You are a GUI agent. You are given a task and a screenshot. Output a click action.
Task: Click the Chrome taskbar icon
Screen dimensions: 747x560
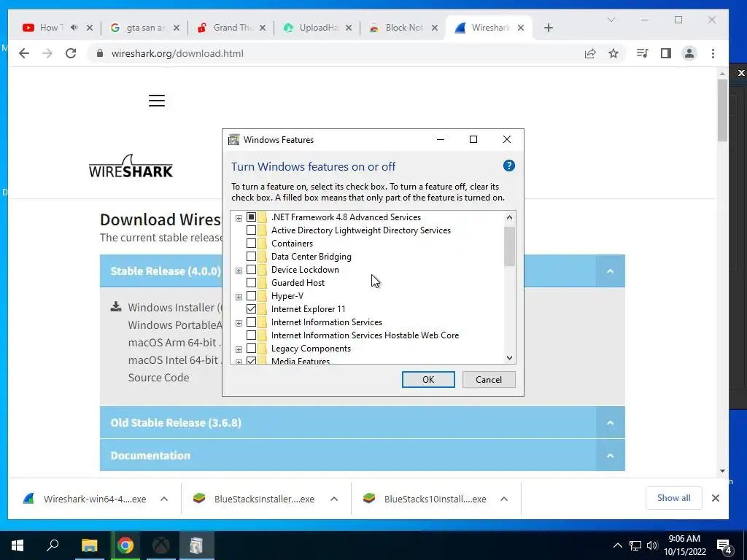click(125, 545)
